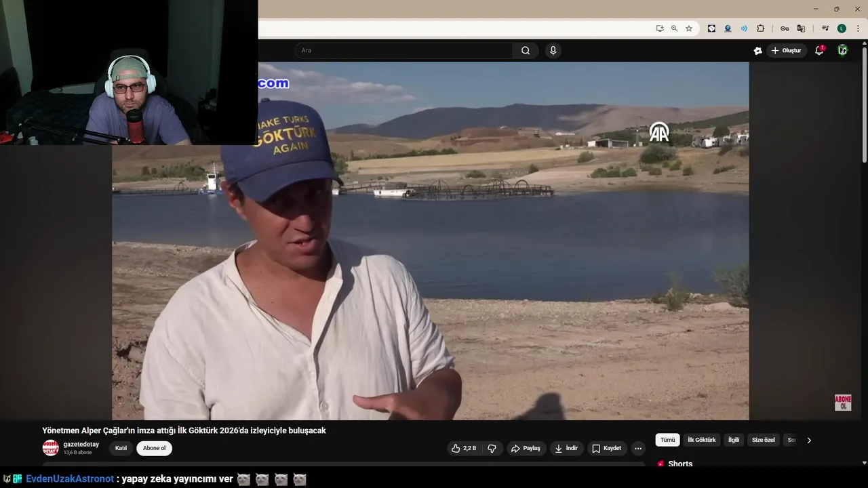Click the blue globe browser extension
Viewport: 868px width, 488px height.
[x=728, y=28]
